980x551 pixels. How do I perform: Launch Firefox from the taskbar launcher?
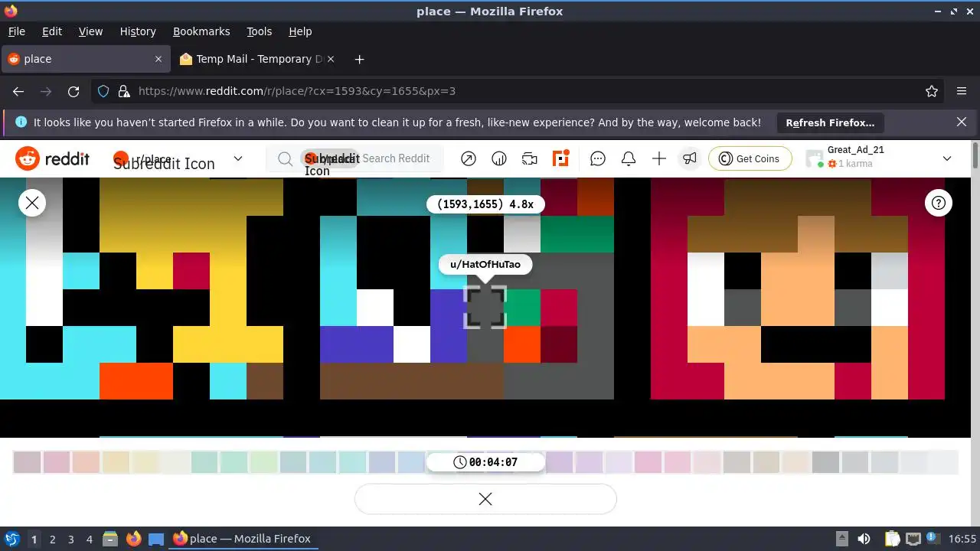pyautogui.click(x=134, y=539)
